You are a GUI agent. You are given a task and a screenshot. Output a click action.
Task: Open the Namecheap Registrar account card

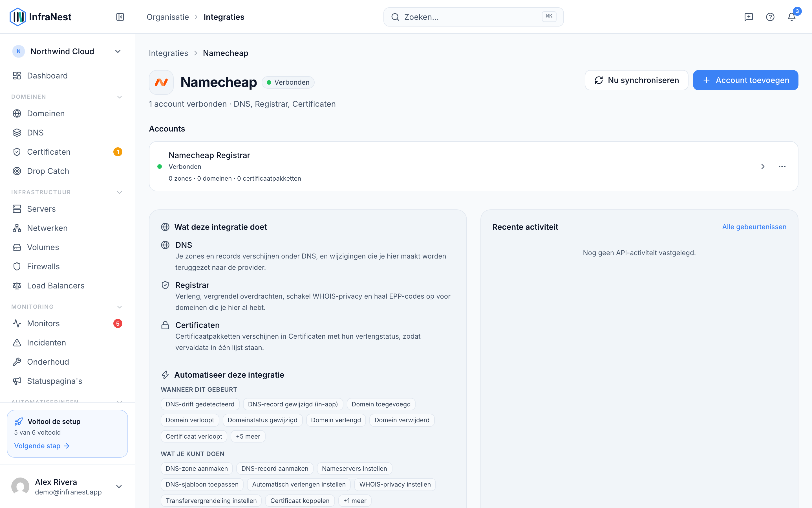(x=473, y=166)
